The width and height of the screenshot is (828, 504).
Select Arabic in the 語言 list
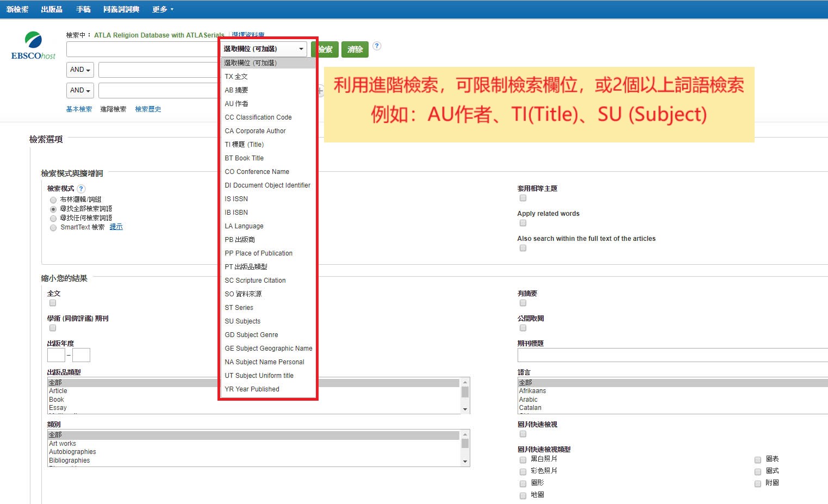(673, 400)
